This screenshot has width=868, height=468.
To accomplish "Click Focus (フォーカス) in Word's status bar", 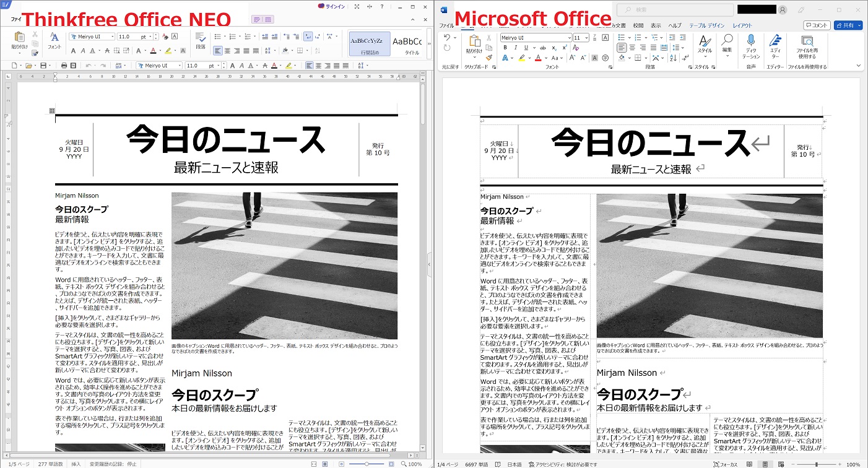I will click(x=726, y=464).
